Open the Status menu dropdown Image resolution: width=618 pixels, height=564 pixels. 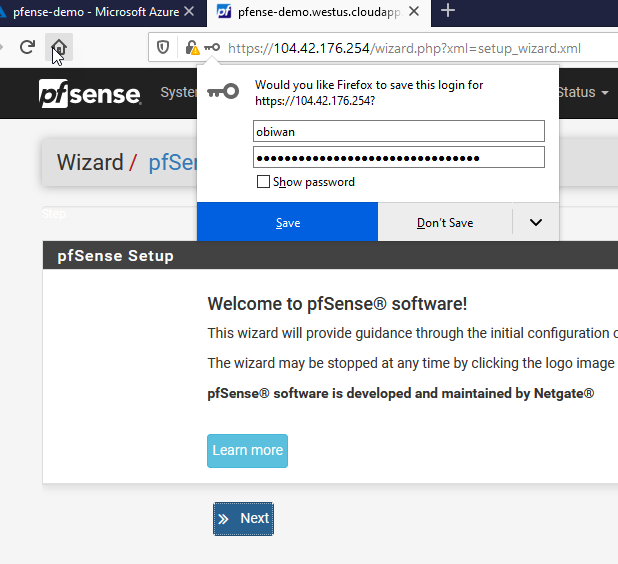click(583, 92)
